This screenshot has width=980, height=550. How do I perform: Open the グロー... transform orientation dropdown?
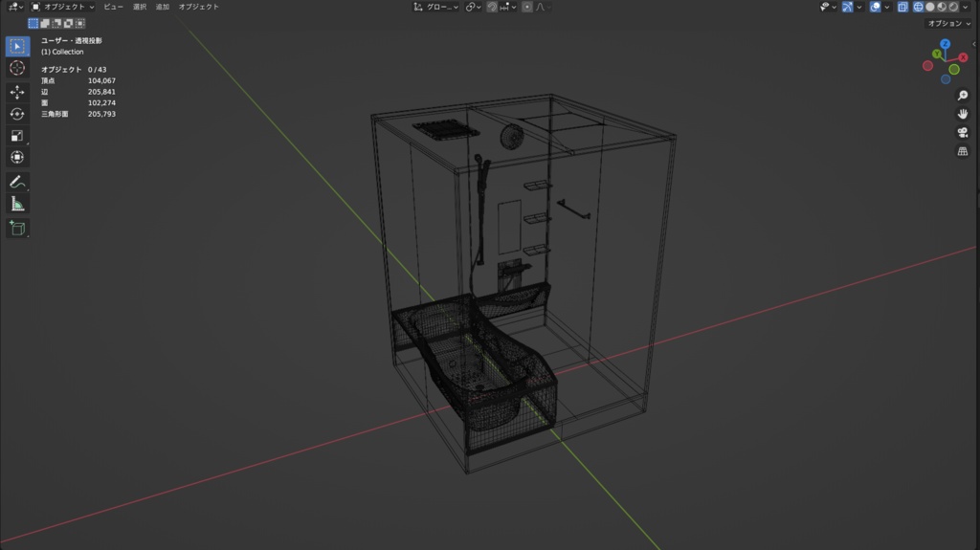click(435, 7)
